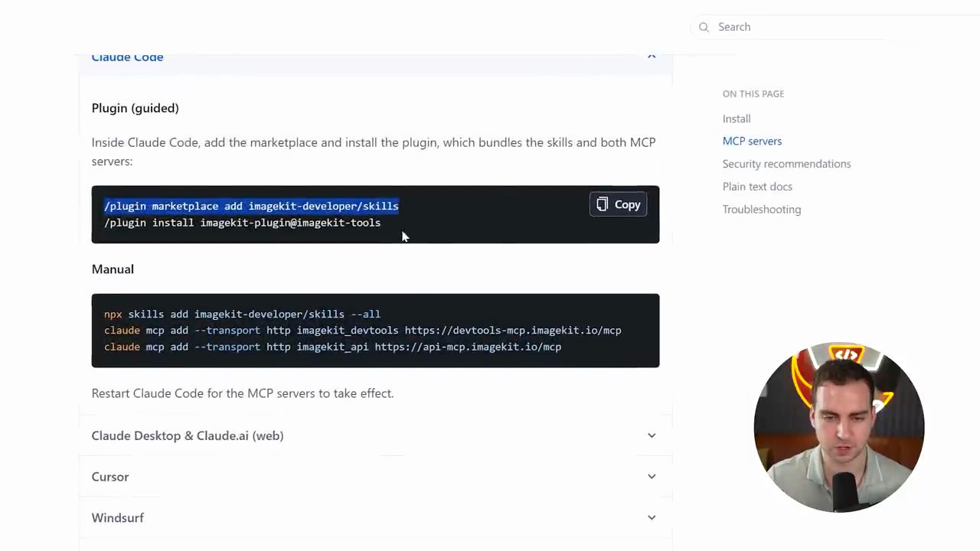Image resolution: width=980 pixels, height=551 pixels.
Task: Click the chevron beside Claude Desktop row
Action: 652,435
